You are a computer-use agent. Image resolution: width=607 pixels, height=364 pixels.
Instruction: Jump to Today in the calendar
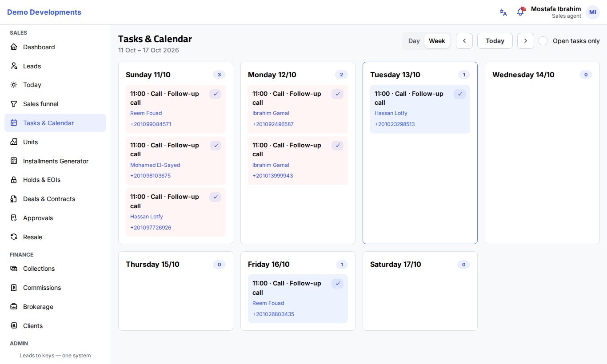(x=495, y=41)
